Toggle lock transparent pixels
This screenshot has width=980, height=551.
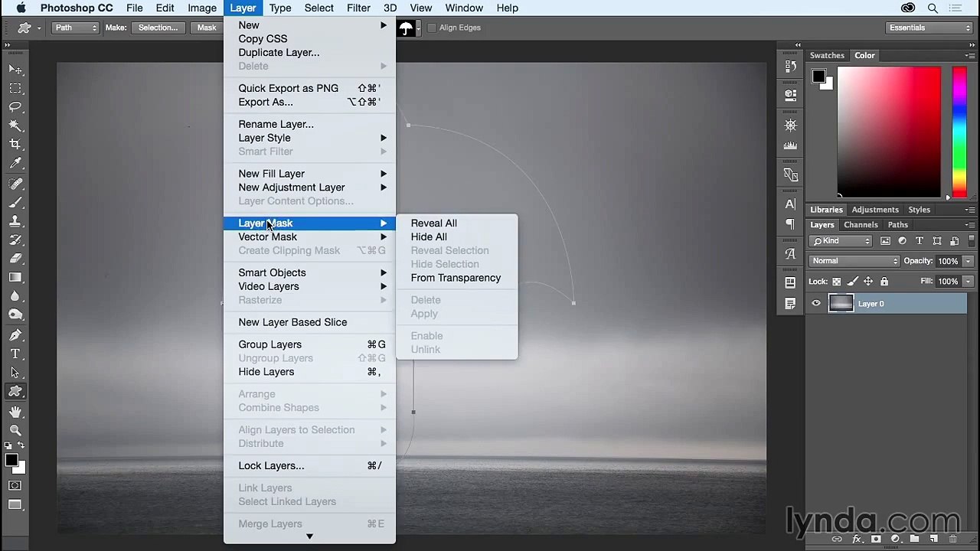click(x=837, y=282)
